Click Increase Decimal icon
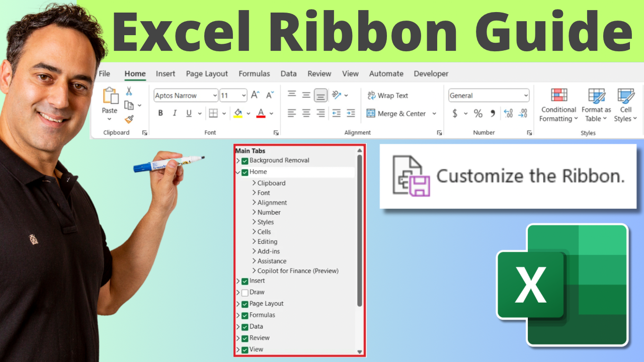The height and width of the screenshot is (362, 644). (508, 114)
